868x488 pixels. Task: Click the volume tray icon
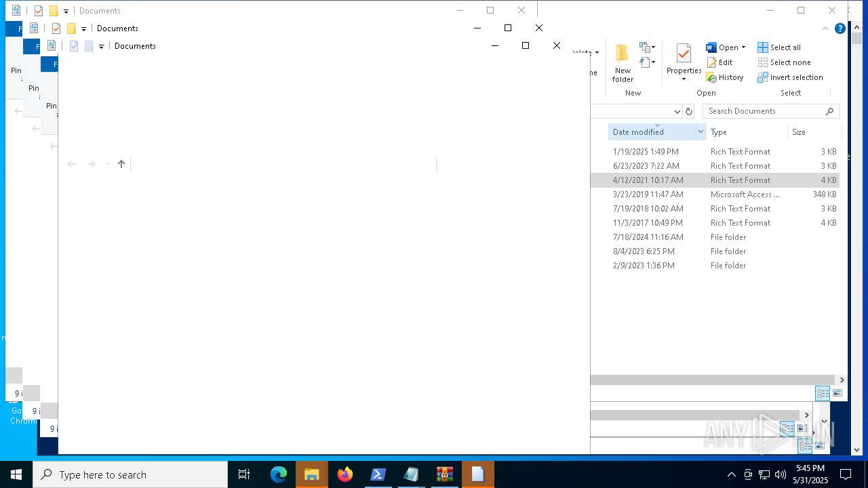780,474
